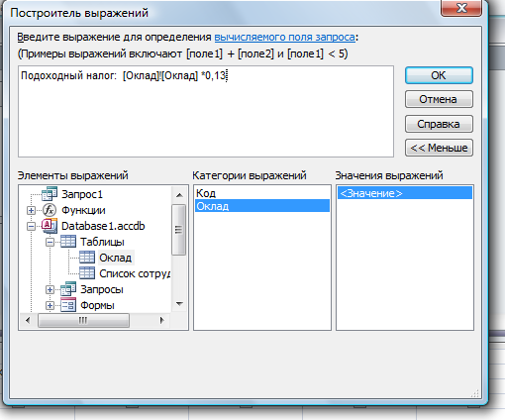The height and width of the screenshot is (420, 505).
Task: Click the Формы forms icon
Action: pyautogui.click(x=68, y=305)
